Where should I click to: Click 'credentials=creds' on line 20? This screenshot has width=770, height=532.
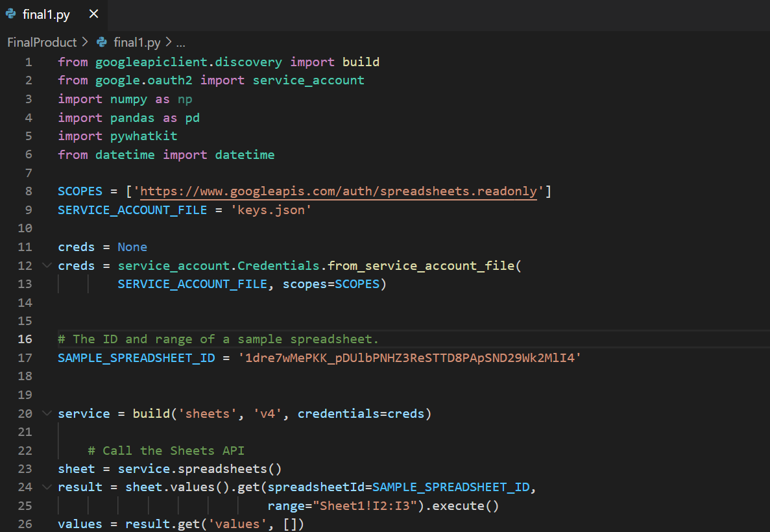(x=361, y=414)
